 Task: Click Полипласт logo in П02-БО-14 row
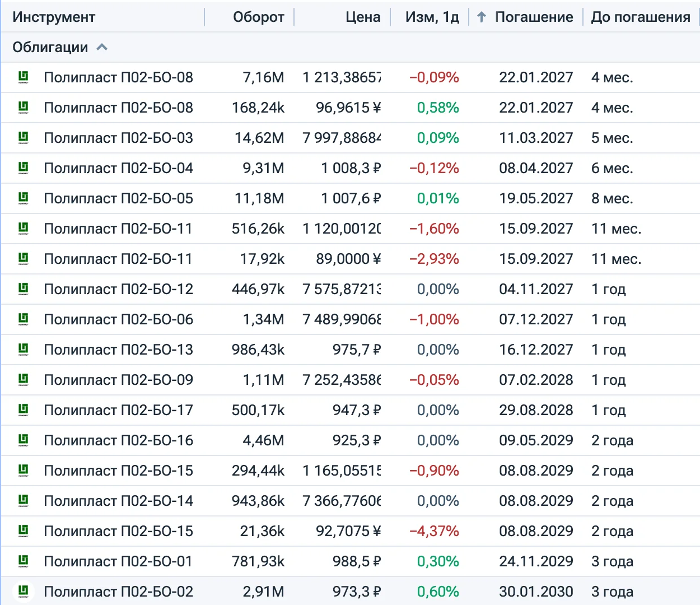[24, 501]
